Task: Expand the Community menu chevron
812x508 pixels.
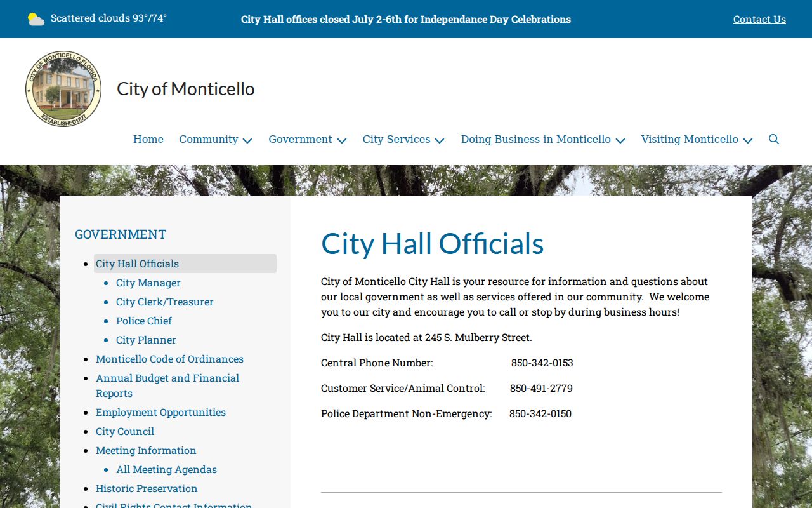Action: (247, 140)
